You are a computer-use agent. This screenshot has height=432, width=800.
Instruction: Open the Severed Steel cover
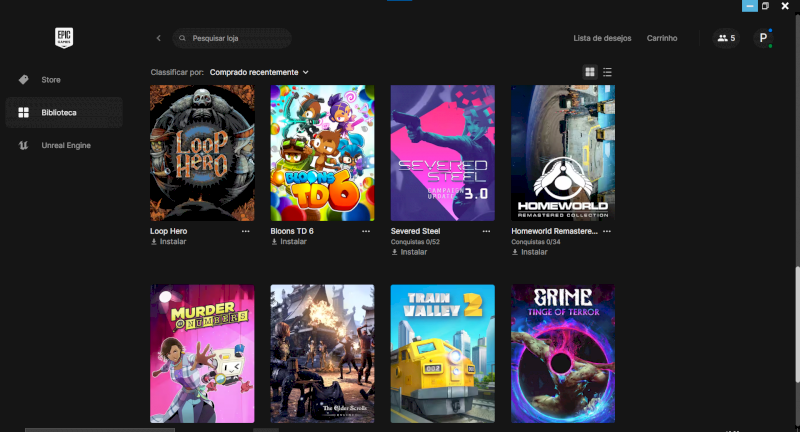tap(443, 153)
